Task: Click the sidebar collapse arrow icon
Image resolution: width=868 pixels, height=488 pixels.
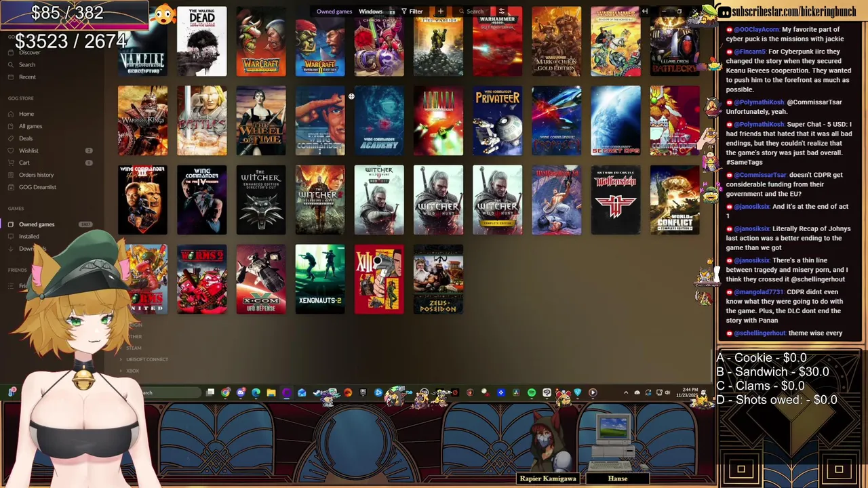Action: (x=645, y=11)
